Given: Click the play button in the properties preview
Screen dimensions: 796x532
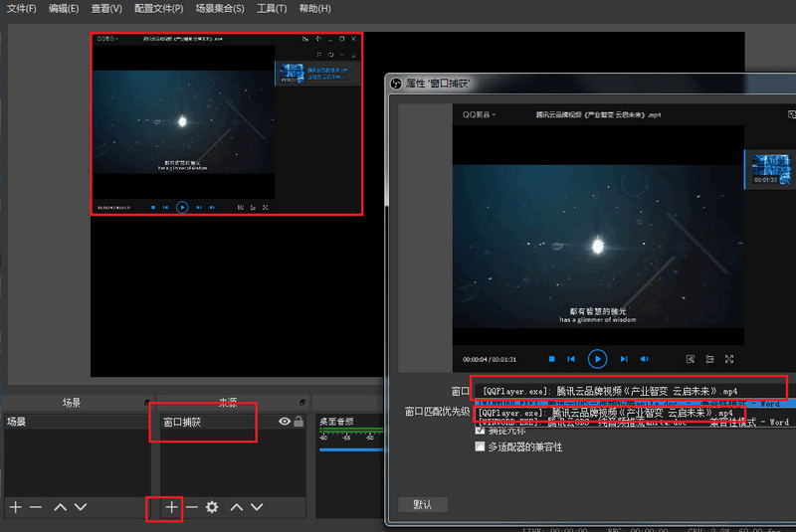Looking at the screenshot, I should tap(597, 359).
